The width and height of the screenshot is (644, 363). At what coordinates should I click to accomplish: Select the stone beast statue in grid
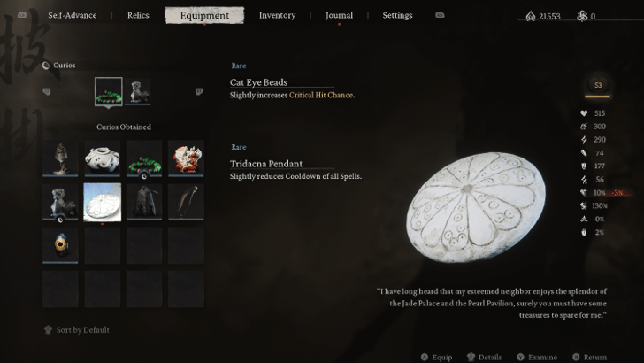(60, 202)
